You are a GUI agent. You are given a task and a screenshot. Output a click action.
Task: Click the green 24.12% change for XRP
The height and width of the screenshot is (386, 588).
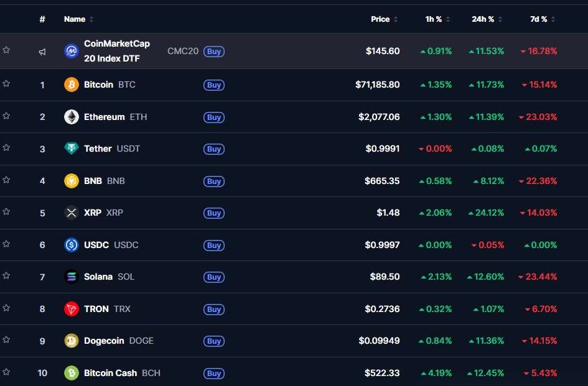pos(487,213)
